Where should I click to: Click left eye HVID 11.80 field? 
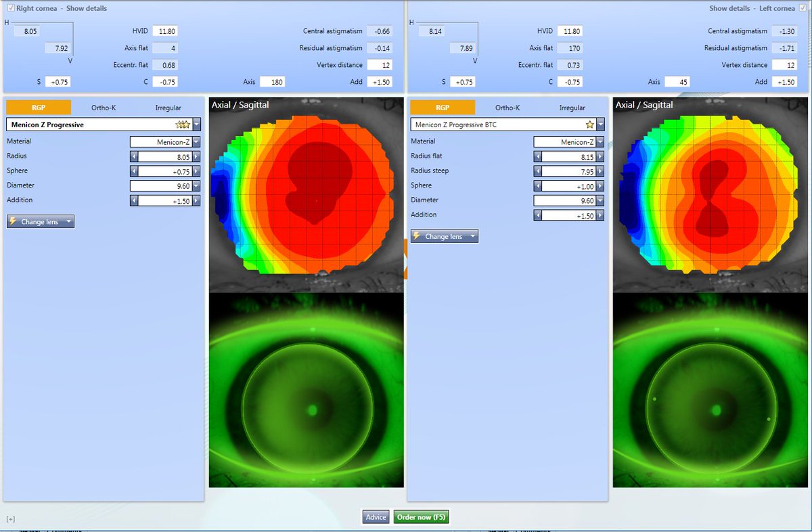pos(570,31)
